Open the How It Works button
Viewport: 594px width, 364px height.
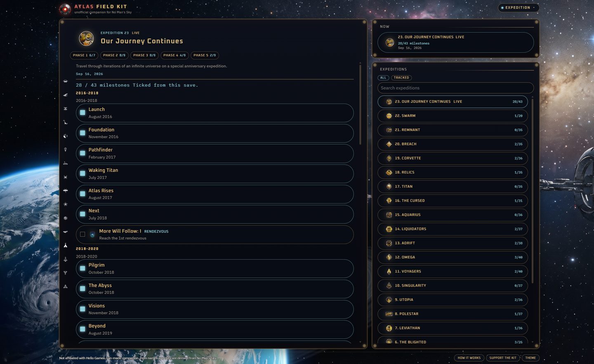click(x=469, y=358)
